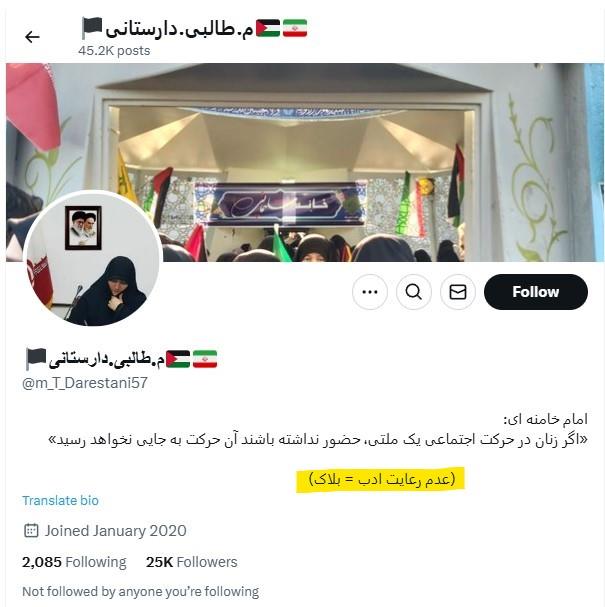Send a direct message via envelope icon
This screenshot has height=607, width=605.
click(x=458, y=292)
